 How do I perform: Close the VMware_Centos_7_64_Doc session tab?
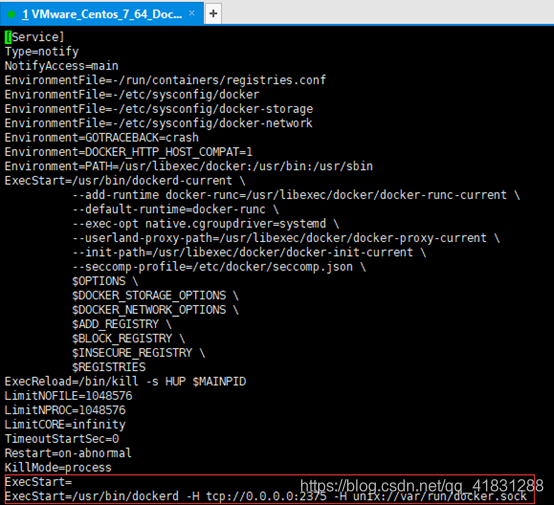click(x=192, y=13)
